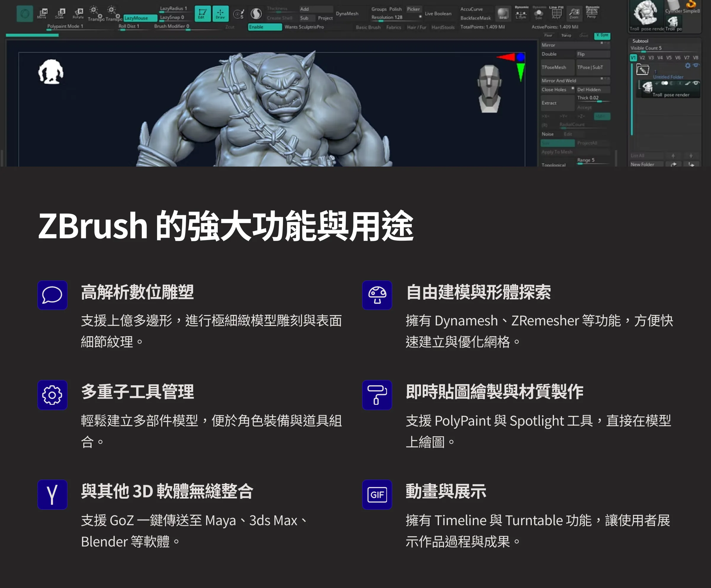Select the V2 visibility set tab

642,57
